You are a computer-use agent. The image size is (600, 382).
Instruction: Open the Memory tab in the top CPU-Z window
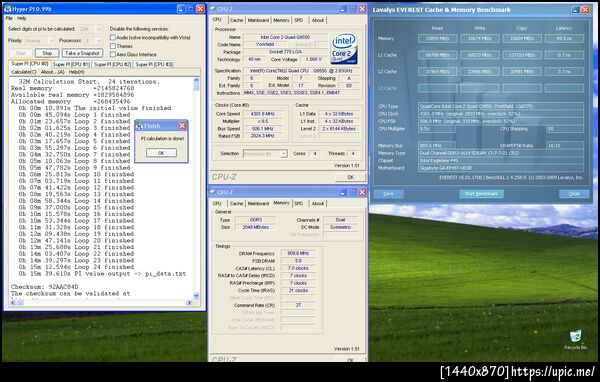(281, 20)
